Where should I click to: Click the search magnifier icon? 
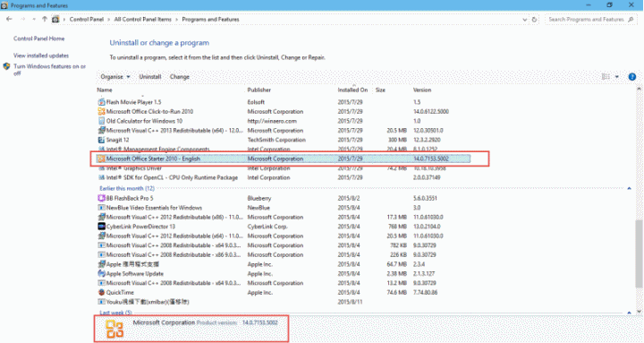tap(631, 20)
